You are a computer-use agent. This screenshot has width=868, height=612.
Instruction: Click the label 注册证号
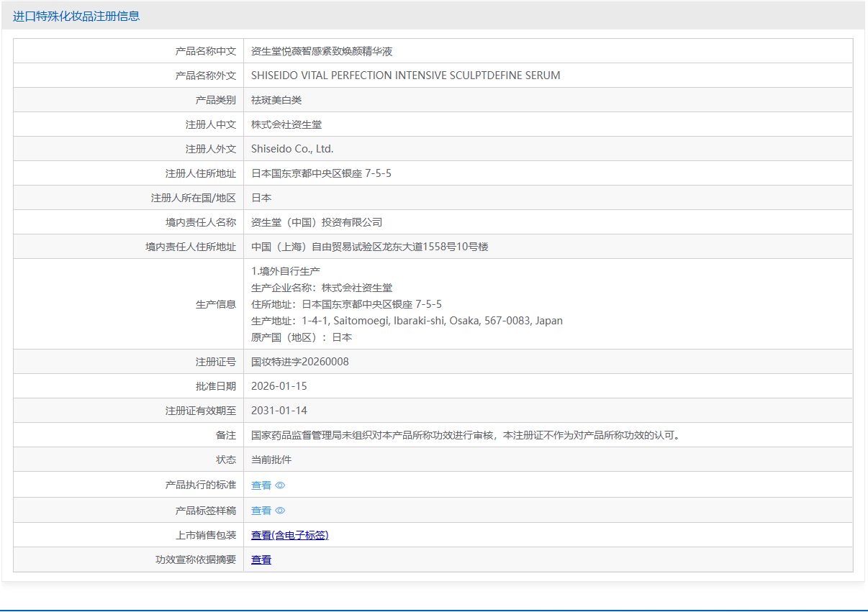click(216, 362)
